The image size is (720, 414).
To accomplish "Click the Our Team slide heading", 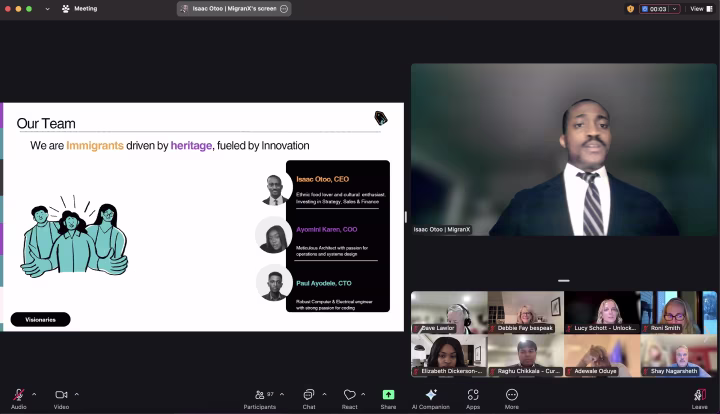I will tap(46, 123).
